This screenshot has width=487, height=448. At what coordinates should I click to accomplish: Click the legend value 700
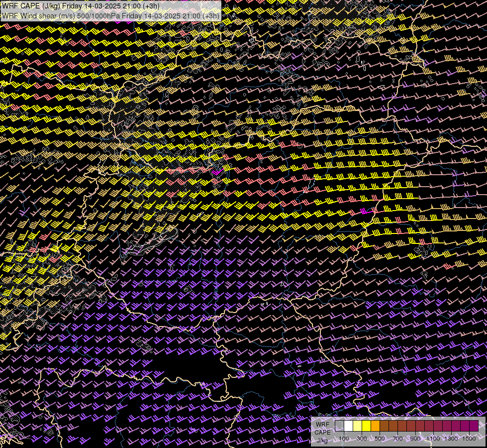397,439
